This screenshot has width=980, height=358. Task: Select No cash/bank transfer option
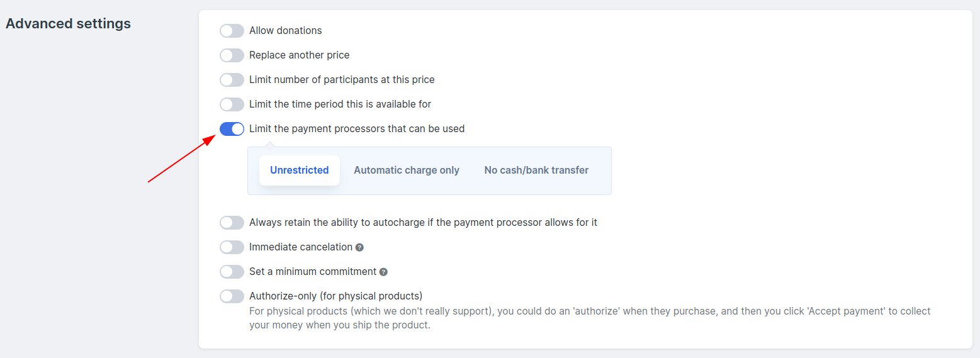click(x=536, y=171)
